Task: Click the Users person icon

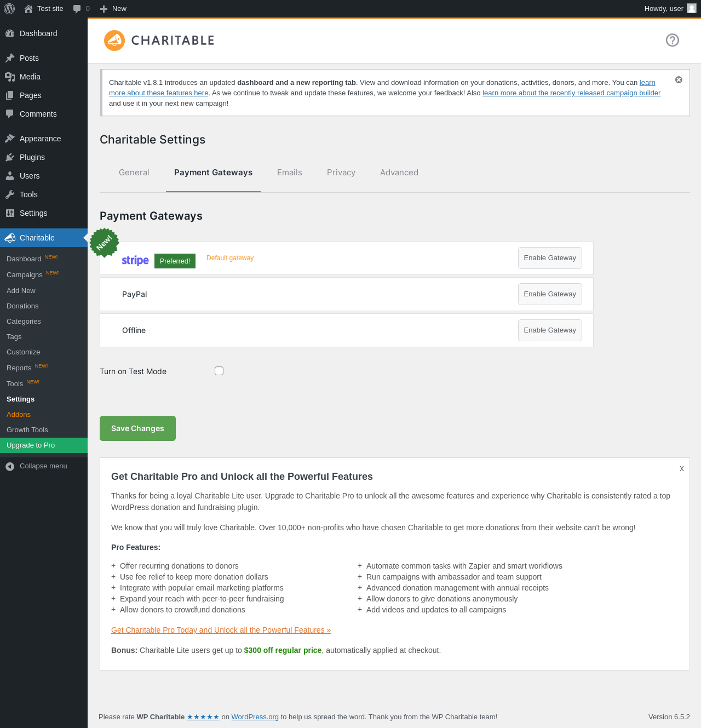Action: click(x=10, y=176)
